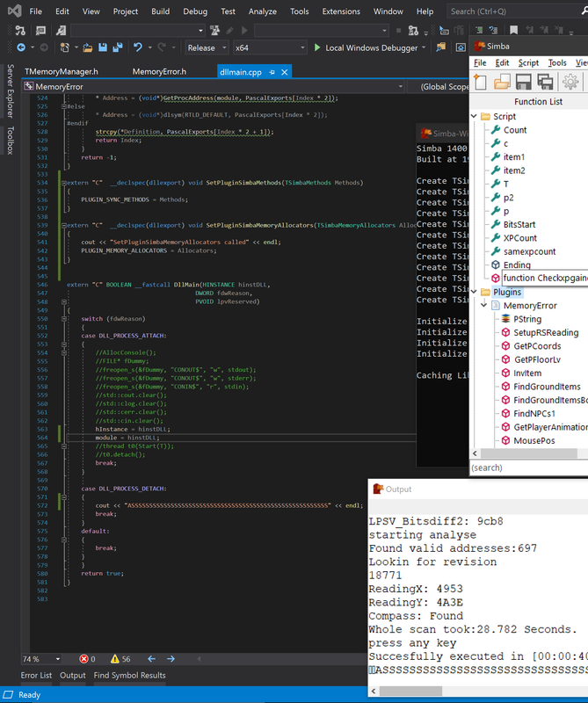
Task: Start Local Windows Debugger
Action: 367,47
